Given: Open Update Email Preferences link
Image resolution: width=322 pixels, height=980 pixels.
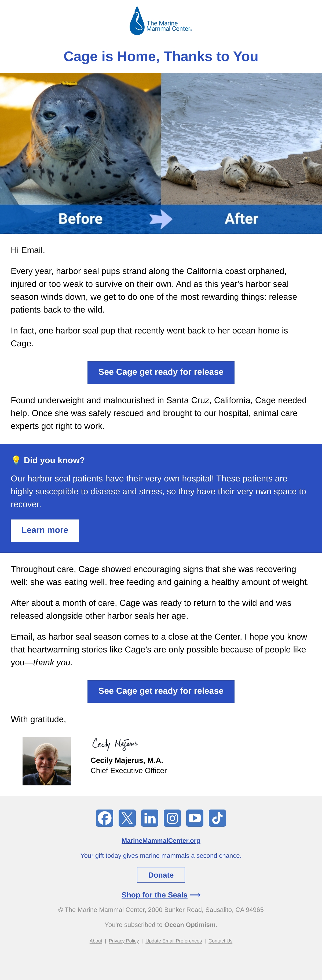Looking at the screenshot, I should point(174,941).
